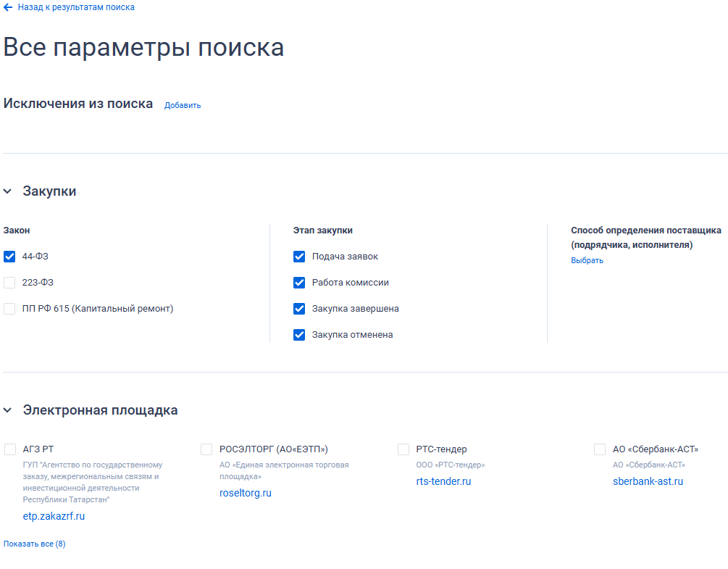Enable the 223-ФЗ checkbox

[x=9, y=283]
